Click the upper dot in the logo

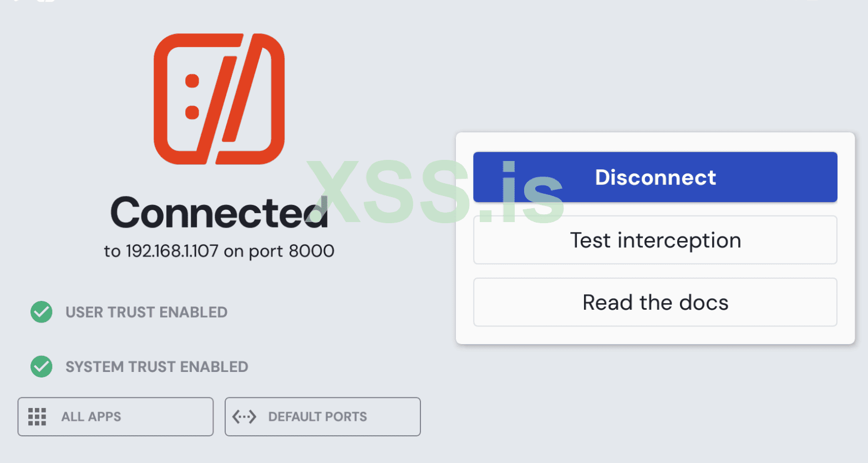(192, 82)
